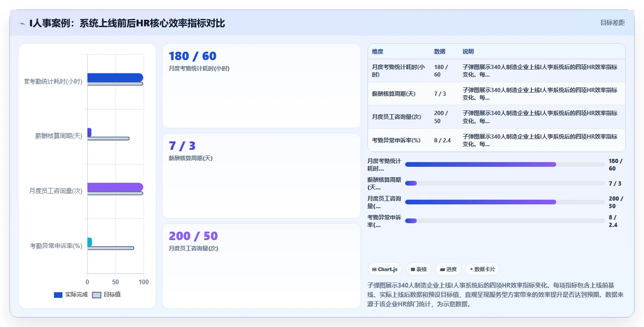Click the title I人事案例：系统上线前后HR核心效率指标对比
This screenshot has width=644, height=327.
(127, 23)
